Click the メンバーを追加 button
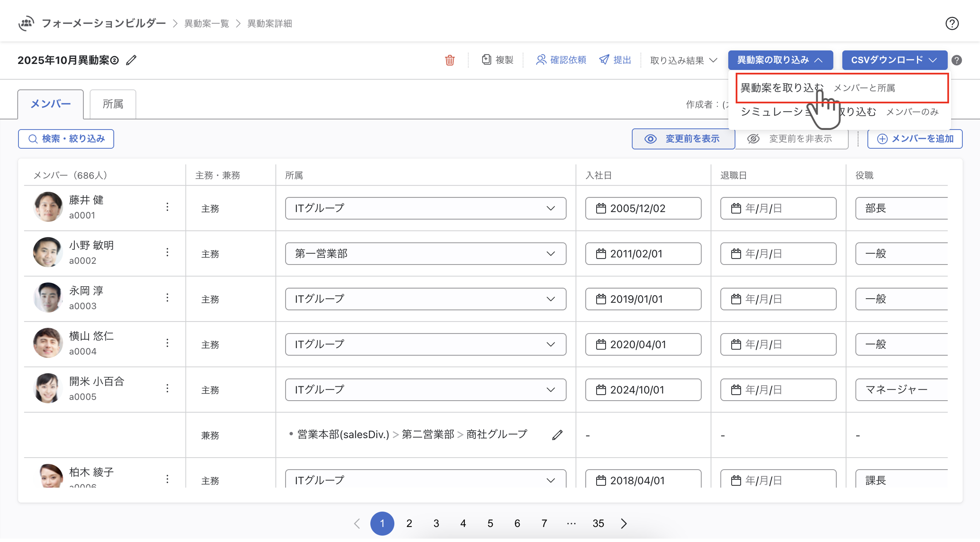This screenshot has height=542, width=980. [x=914, y=139]
